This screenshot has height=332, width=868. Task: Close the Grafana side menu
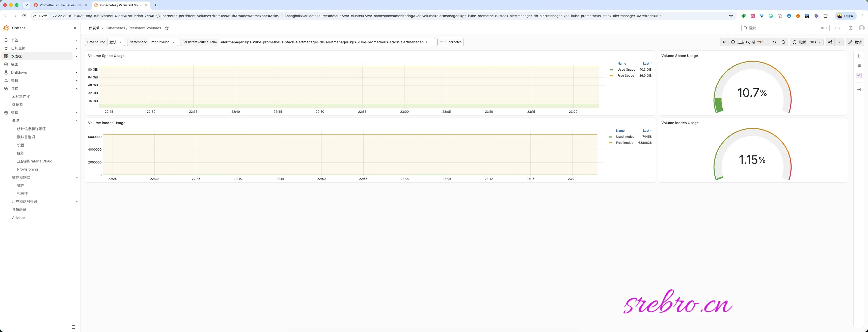pyautogui.click(x=75, y=28)
